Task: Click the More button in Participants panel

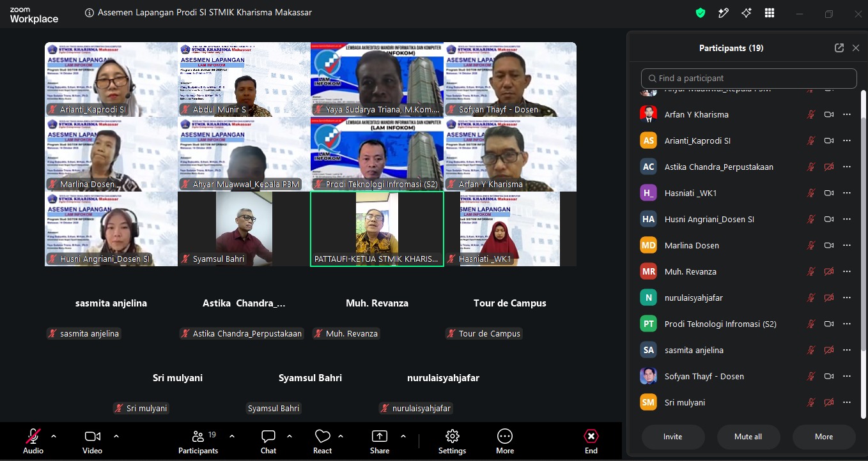Action: [x=824, y=437]
